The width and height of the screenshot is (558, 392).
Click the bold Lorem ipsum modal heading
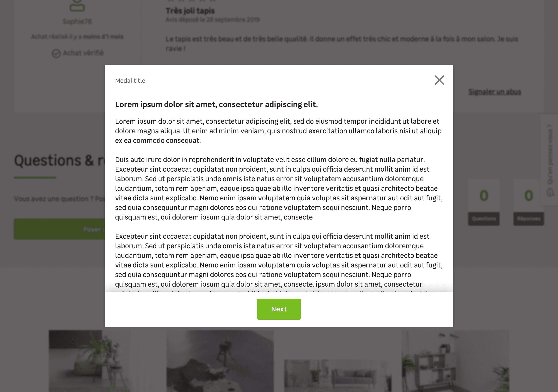coord(216,105)
